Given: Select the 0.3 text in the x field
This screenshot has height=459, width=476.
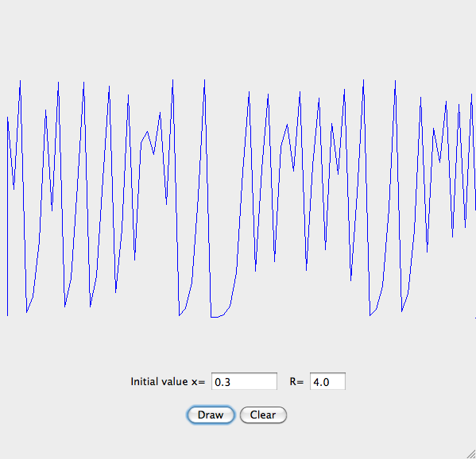Looking at the screenshot, I should [x=223, y=382].
